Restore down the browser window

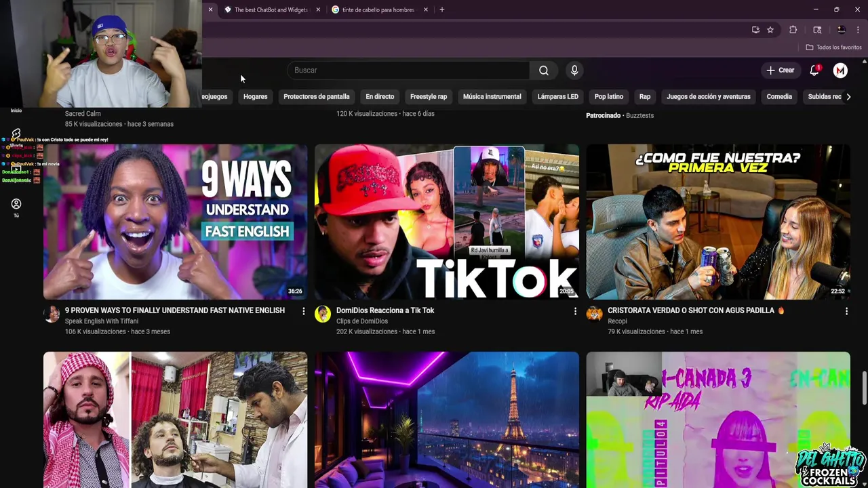click(x=836, y=9)
